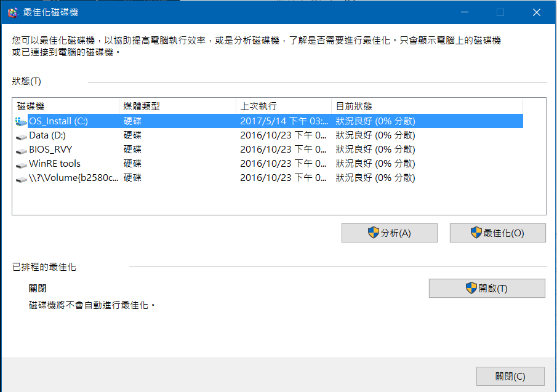Sort by the 媒體類型 column header

[x=178, y=106]
